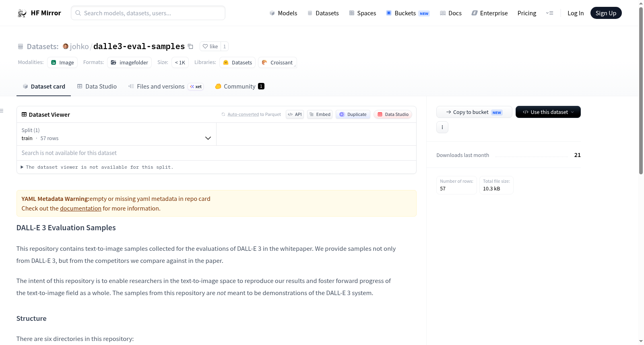
Task: Open the navigation overflow menu icon
Action: (x=549, y=13)
